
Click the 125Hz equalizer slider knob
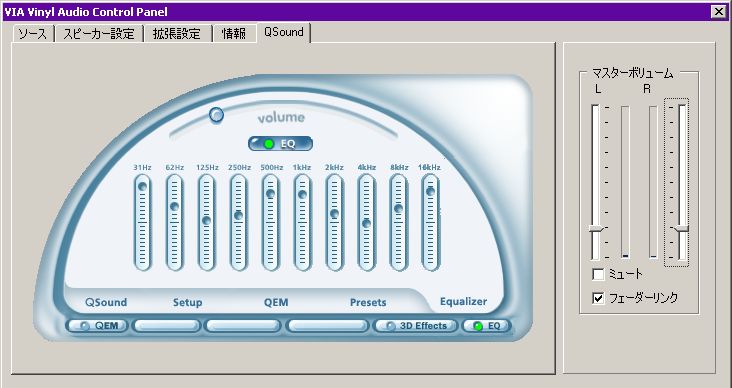point(206,220)
